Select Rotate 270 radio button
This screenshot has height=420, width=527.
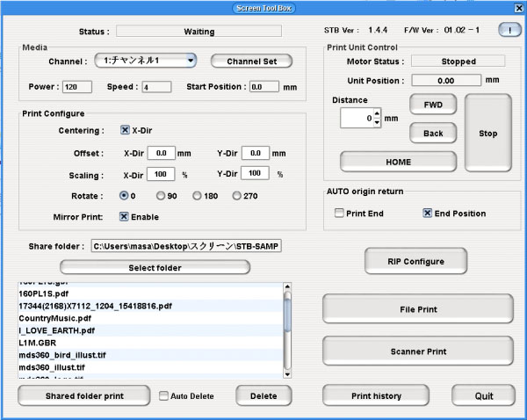tap(236, 195)
